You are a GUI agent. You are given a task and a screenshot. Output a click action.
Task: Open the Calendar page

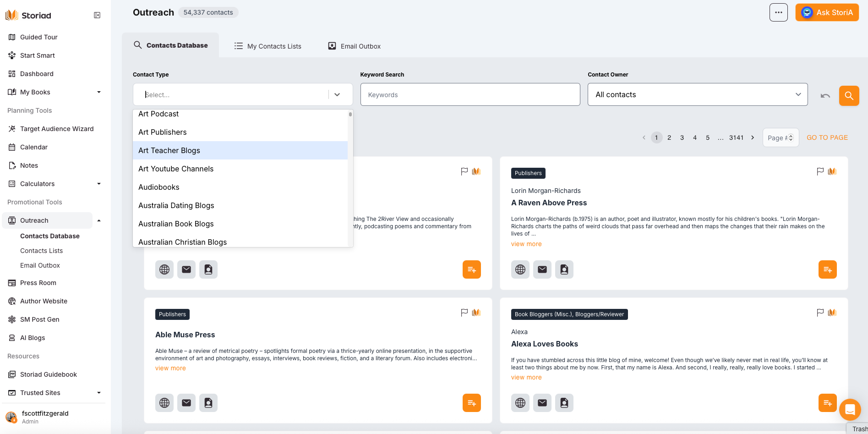[33, 147]
